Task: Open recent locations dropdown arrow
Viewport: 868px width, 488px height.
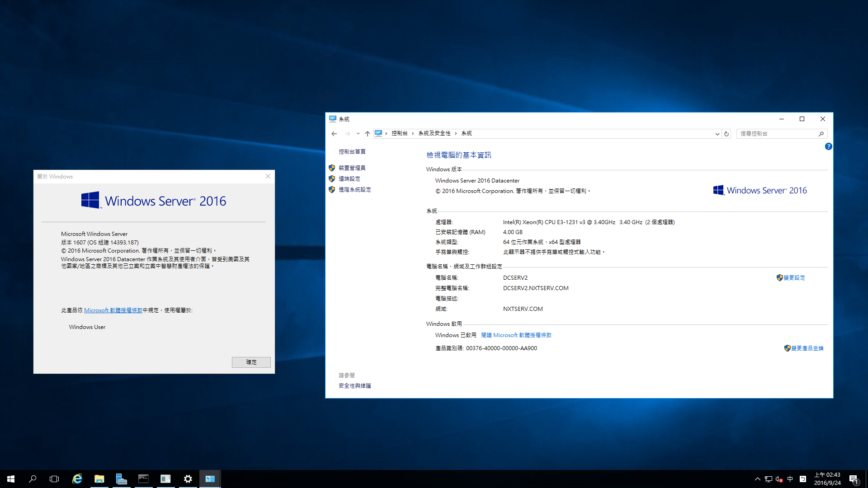Action: point(358,134)
